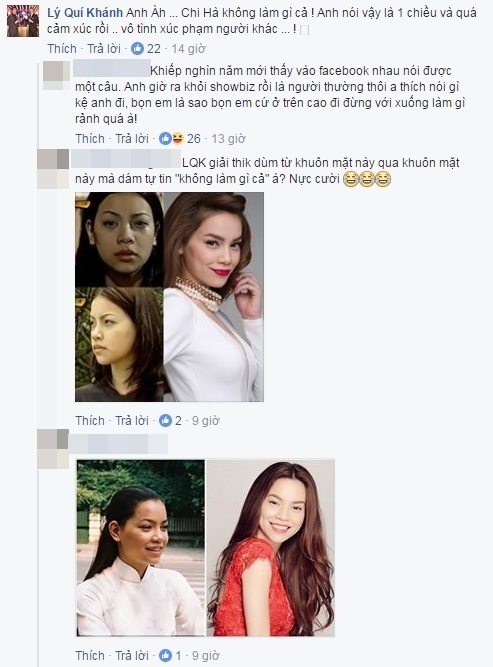Click Thích under the red dress comparison image

90,656
